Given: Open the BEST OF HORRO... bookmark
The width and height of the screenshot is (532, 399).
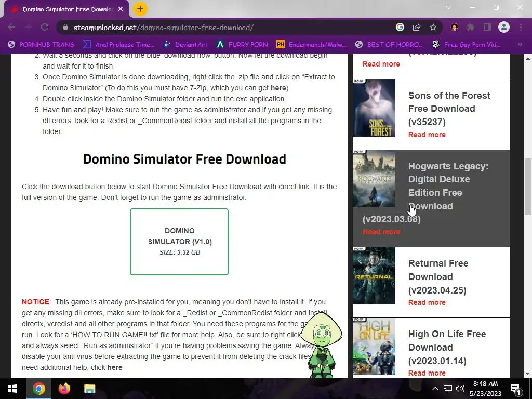Looking at the screenshot, I should (x=389, y=45).
